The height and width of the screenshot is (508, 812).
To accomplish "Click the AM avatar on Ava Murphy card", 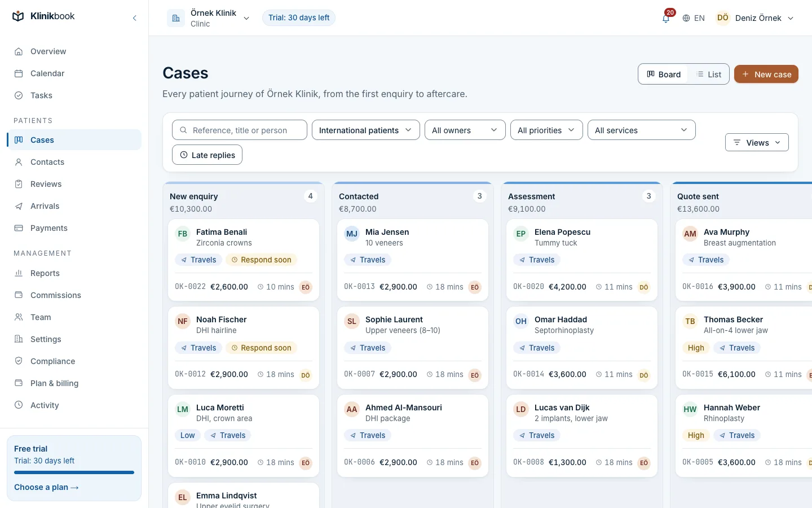I will [x=690, y=234].
